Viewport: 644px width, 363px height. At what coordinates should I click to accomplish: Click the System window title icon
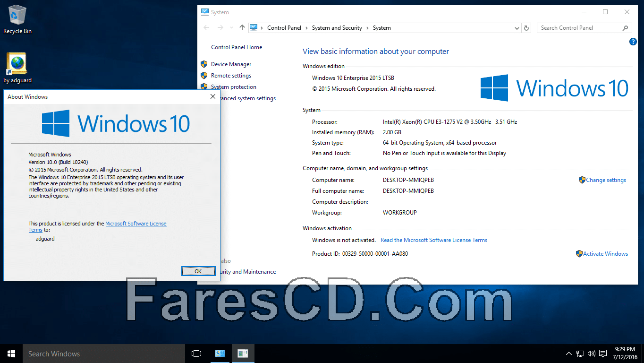[205, 12]
